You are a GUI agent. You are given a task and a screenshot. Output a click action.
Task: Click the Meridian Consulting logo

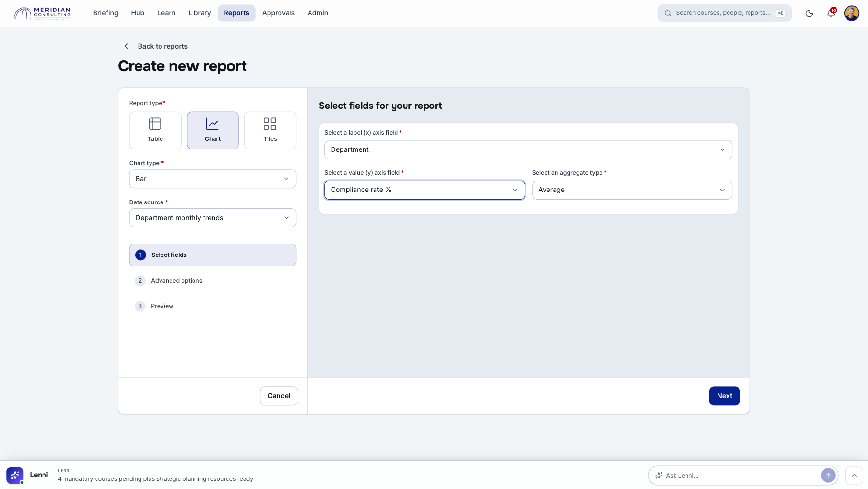coord(43,13)
